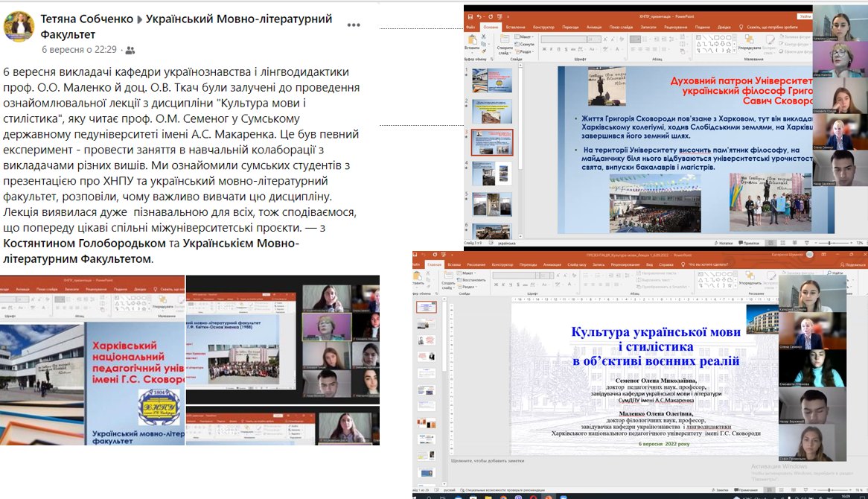Click the Створити слайд icon
868x499 pixels.
coord(505,40)
